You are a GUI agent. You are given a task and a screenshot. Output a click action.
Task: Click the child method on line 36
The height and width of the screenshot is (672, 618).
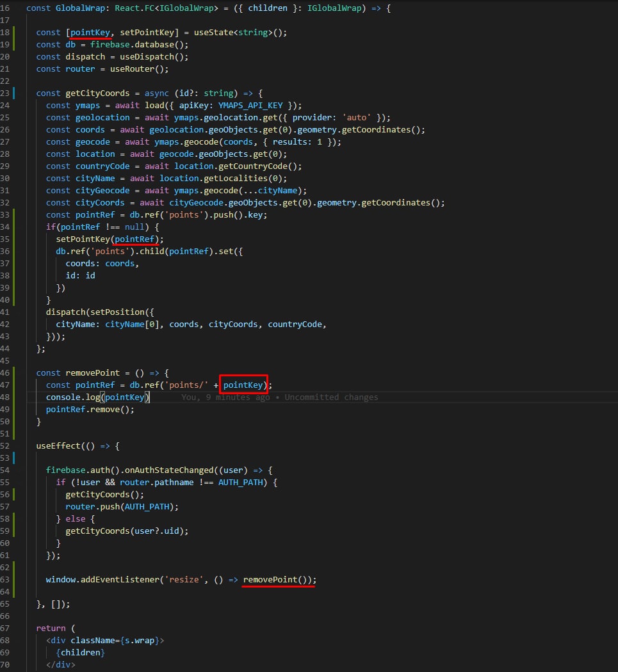point(151,251)
